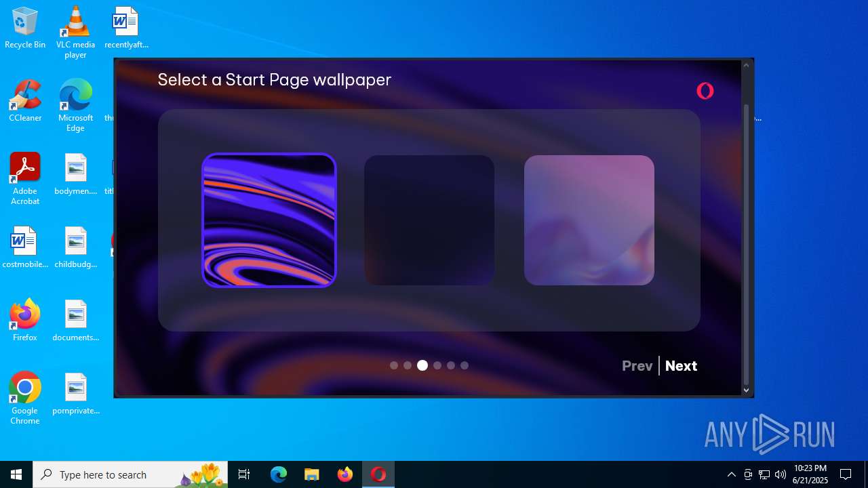The image size is (868, 488).
Task: Select the purple swirl wallpaper thumbnail
Action: click(269, 220)
